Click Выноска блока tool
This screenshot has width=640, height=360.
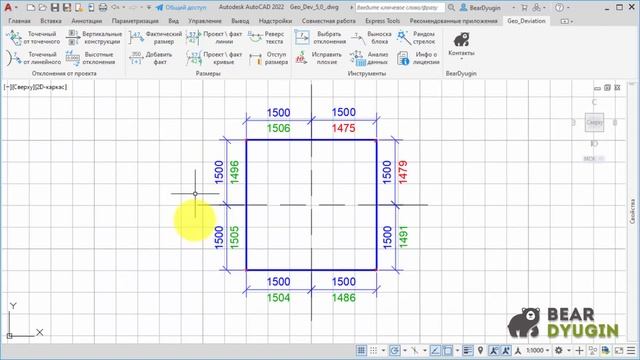coord(371,38)
